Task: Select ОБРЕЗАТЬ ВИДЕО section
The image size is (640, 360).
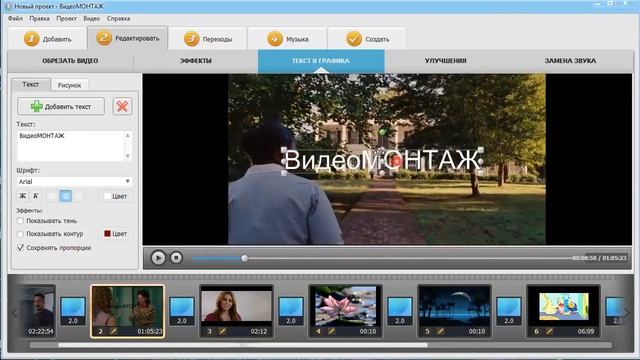Action: pyautogui.click(x=70, y=61)
